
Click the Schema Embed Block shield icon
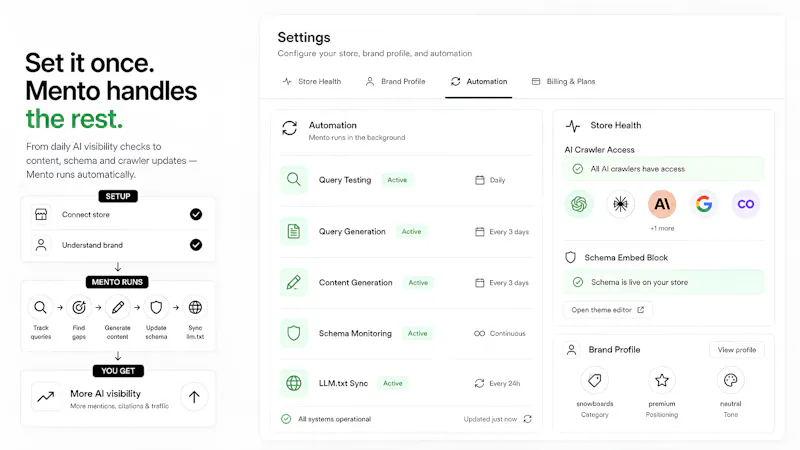(570, 258)
